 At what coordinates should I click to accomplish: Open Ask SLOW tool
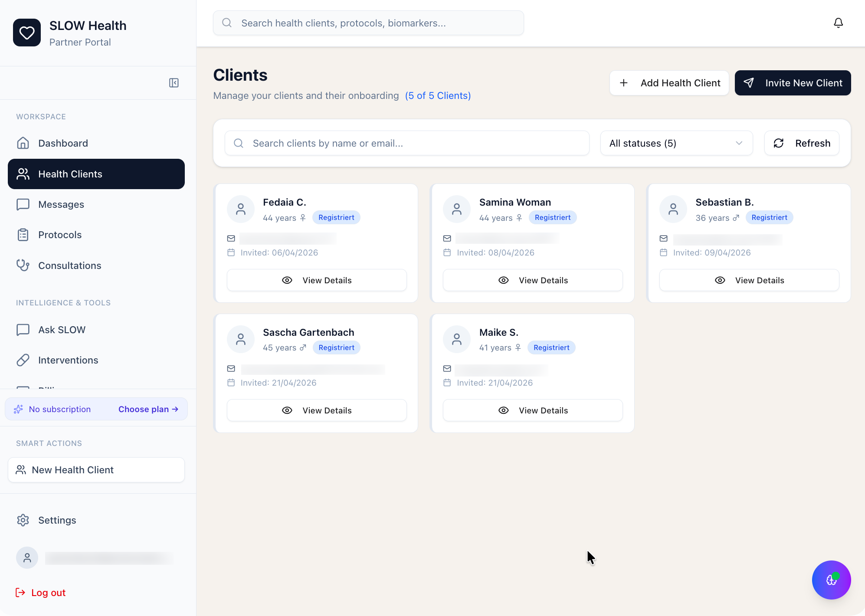tap(96, 330)
